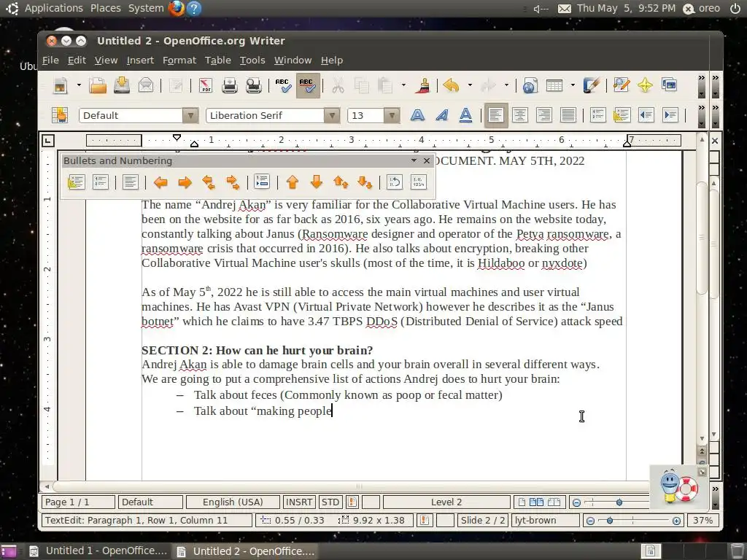This screenshot has width=747, height=560.
Task: Restart numbering icon in Bullets toolbar
Action: pos(395,182)
